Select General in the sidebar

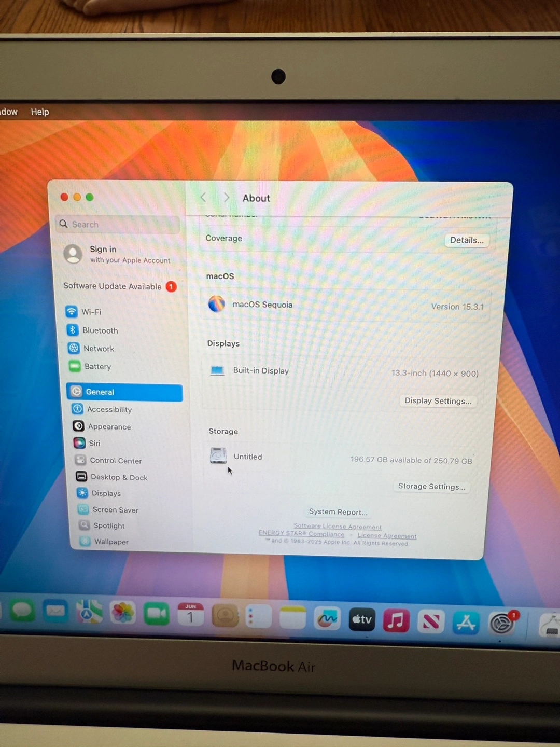(124, 392)
